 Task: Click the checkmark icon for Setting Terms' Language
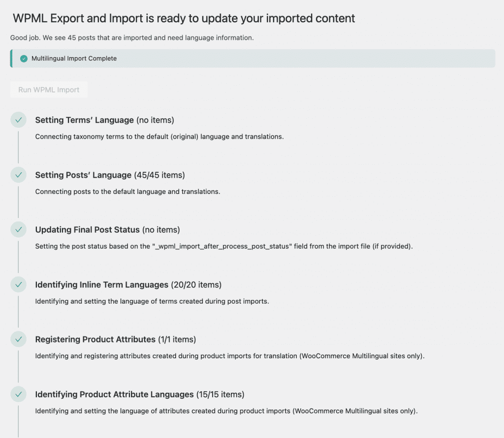[18, 120]
